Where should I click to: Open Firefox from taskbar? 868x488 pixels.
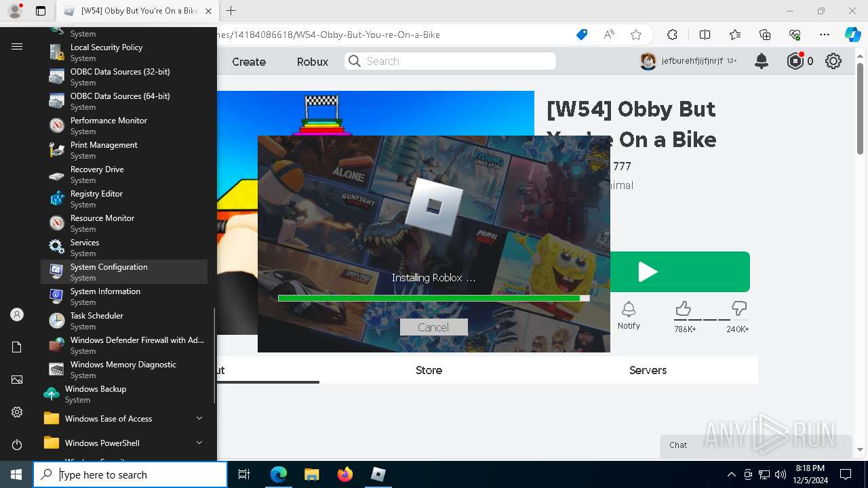[x=345, y=474]
